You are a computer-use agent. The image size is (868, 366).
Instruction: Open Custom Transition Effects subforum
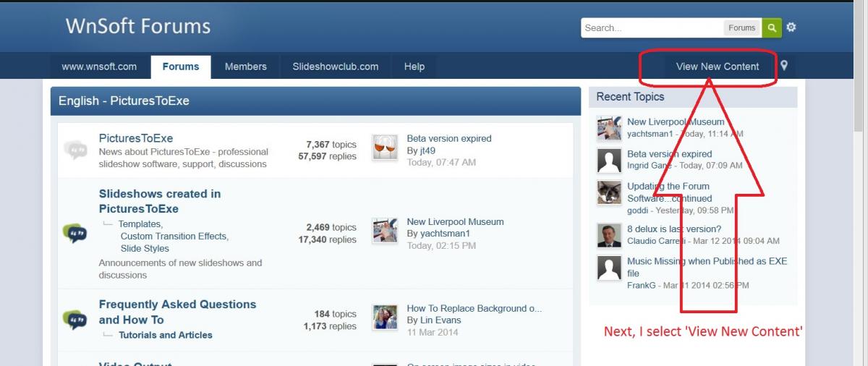click(174, 237)
